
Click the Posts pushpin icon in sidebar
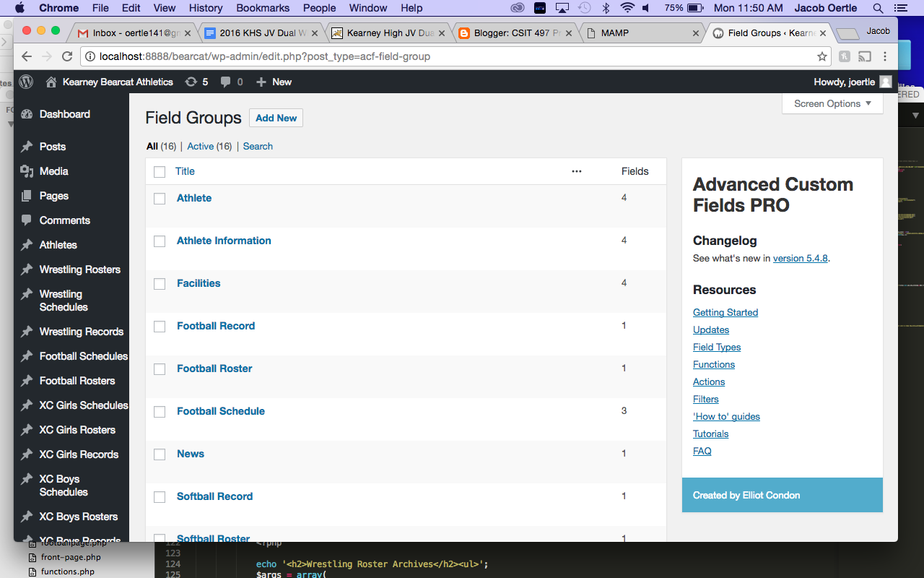[x=27, y=147]
